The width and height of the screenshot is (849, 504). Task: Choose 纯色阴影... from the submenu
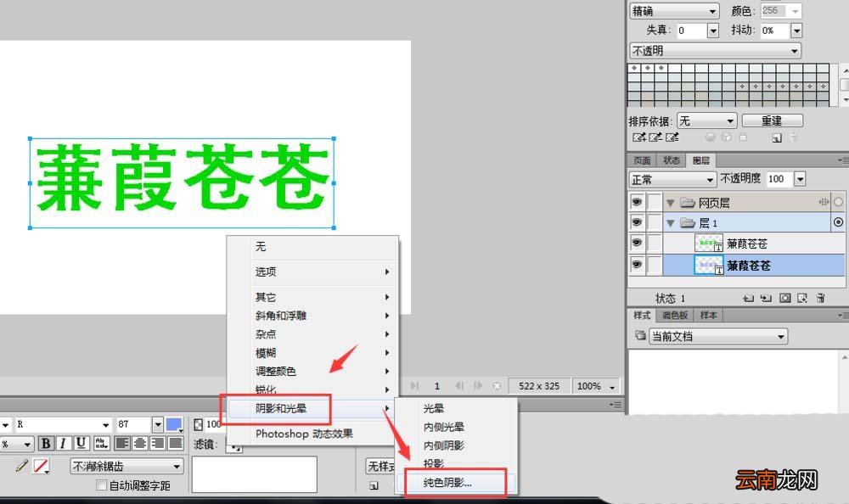click(457, 482)
